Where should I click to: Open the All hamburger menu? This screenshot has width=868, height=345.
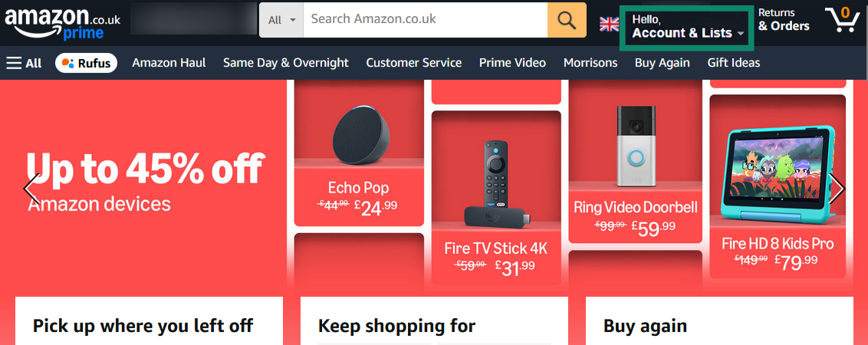point(24,63)
